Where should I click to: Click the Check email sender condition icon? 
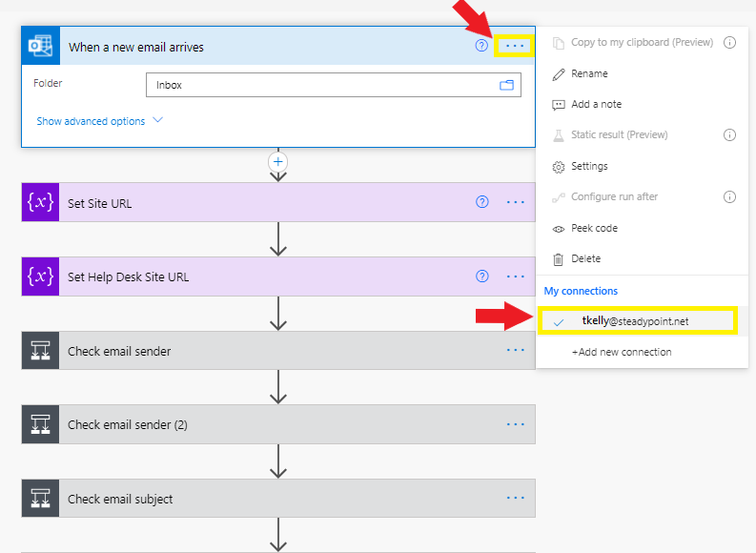point(40,351)
